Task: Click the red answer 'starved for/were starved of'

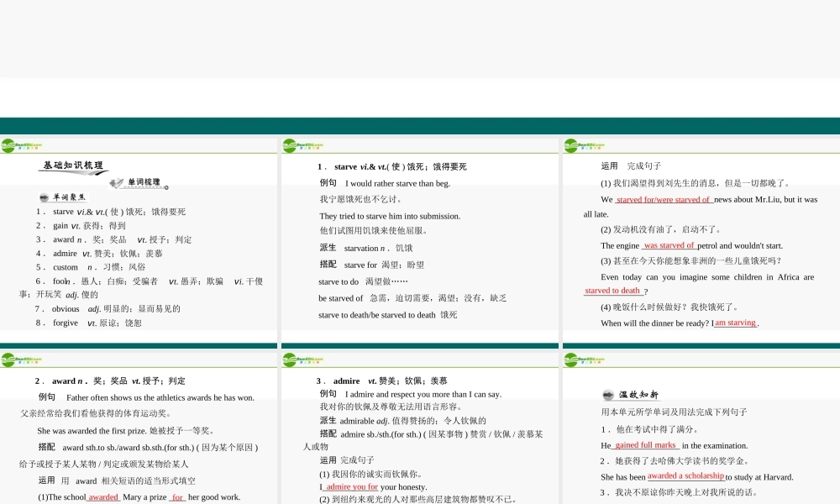Action: [x=664, y=199]
